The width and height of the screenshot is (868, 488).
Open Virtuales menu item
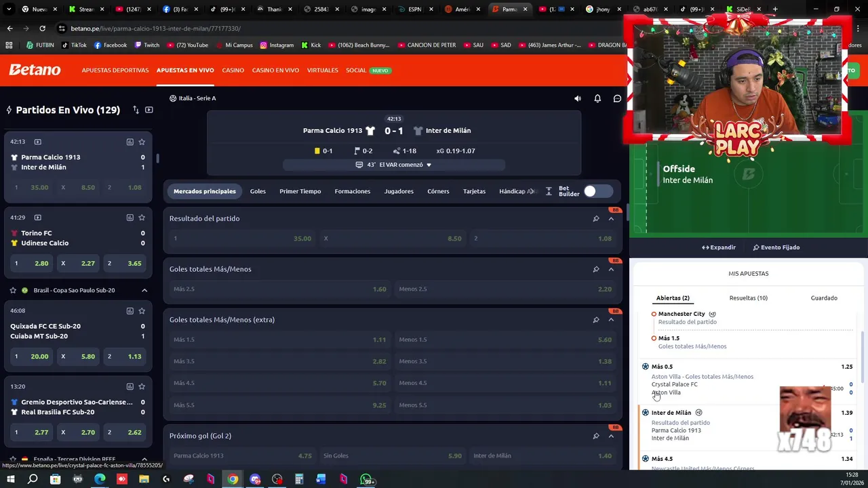[323, 70]
